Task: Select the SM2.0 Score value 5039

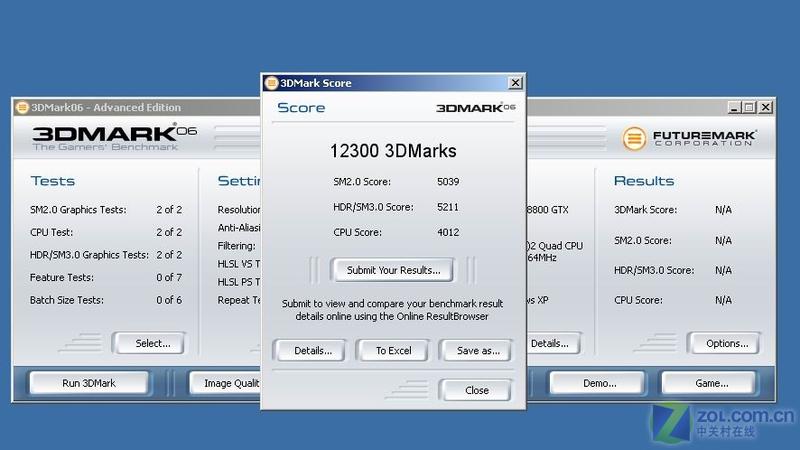Action: coord(448,182)
